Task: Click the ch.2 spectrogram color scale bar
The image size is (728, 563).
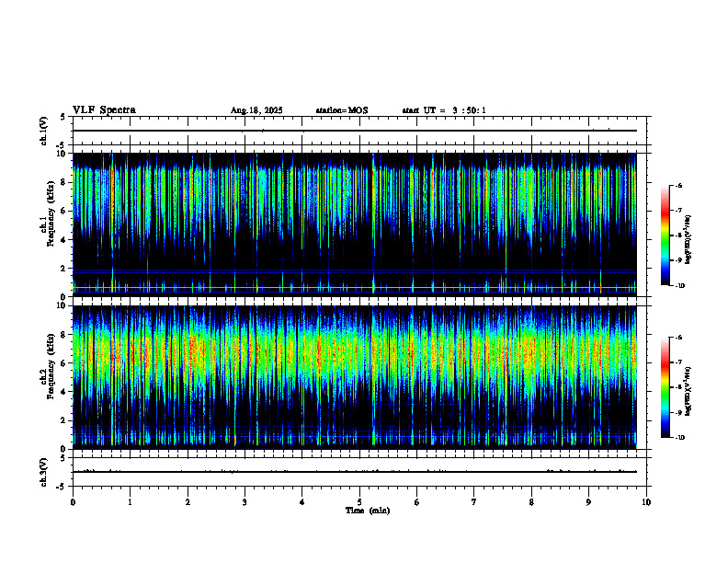Action: pyautogui.click(x=665, y=387)
